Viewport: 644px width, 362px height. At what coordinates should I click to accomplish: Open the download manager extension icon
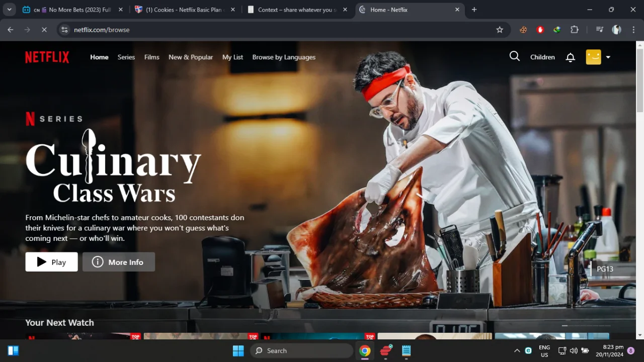click(557, 30)
